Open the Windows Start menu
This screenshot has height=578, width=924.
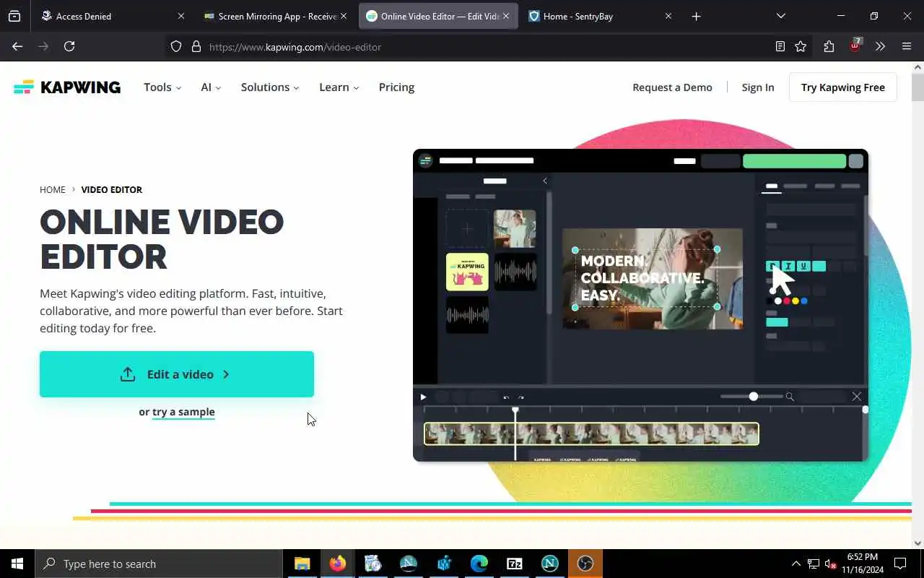tap(17, 564)
